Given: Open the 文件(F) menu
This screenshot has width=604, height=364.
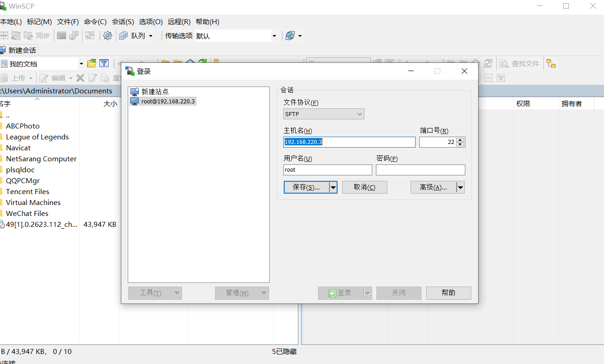Looking at the screenshot, I should 68,21.
